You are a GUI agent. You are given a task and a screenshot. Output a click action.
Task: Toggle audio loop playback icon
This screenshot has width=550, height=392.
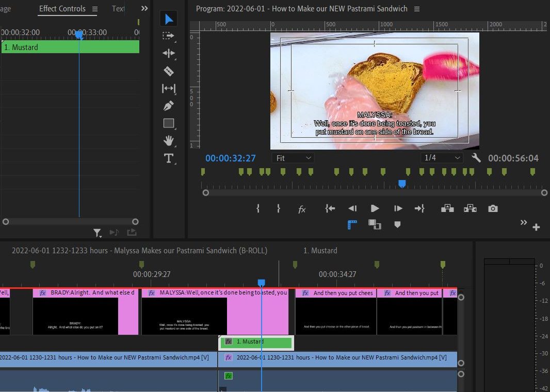tap(114, 232)
